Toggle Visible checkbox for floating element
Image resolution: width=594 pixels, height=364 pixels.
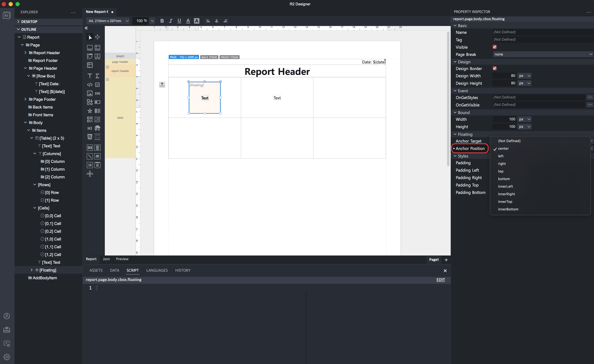[x=495, y=47]
